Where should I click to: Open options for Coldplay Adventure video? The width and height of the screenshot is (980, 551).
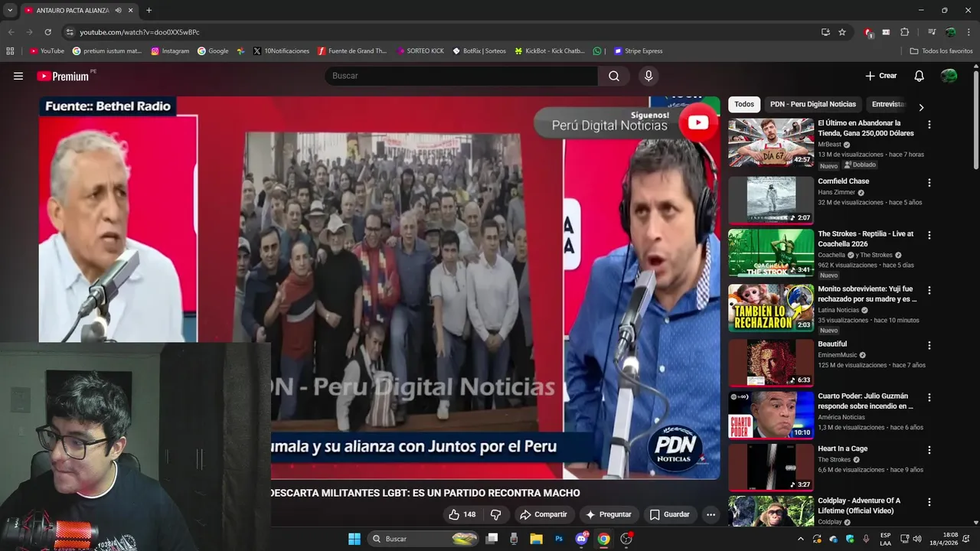point(929,503)
